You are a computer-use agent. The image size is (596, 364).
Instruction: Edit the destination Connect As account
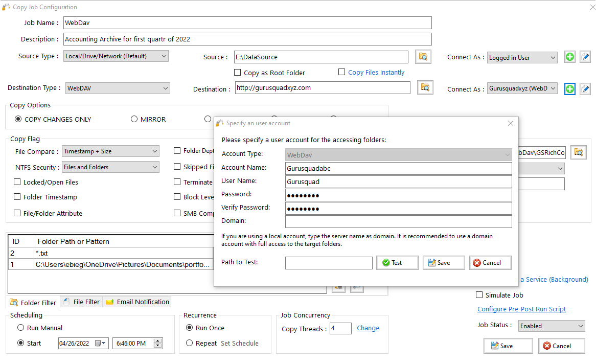pos(585,89)
